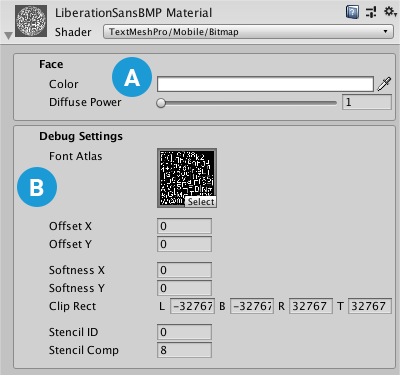Collapse the material with the foldout triangle
The width and height of the screenshot is (400, 375).
(8, 35)
